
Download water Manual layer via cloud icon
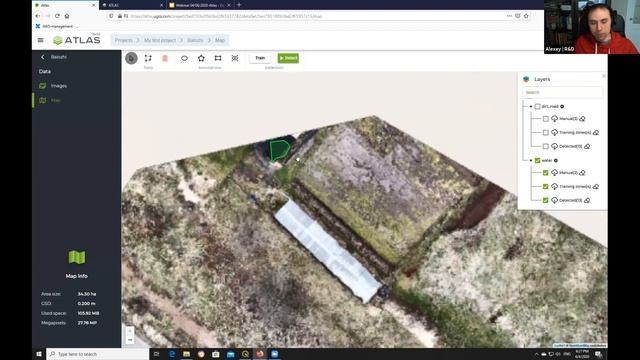pos(554,173)
